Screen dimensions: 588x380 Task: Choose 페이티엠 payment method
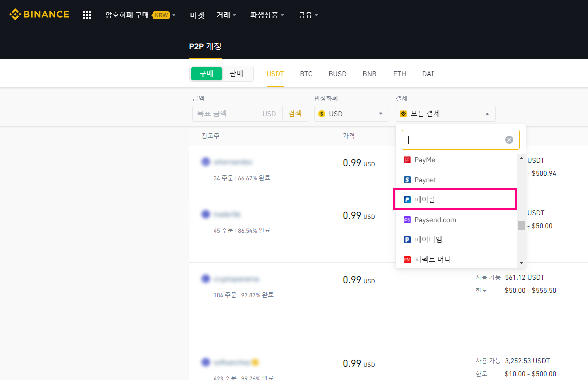click(x=456, y=240)
